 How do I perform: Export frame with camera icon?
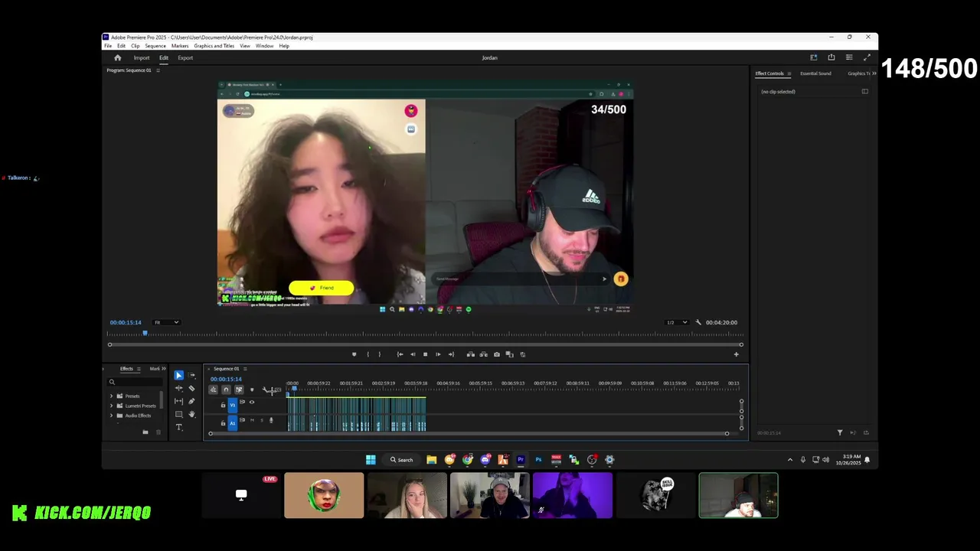(x=497, y=354)
